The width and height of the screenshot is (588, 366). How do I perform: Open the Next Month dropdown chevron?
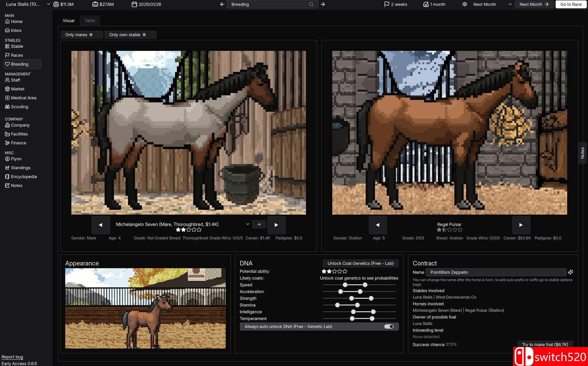[x=510, y=4]
